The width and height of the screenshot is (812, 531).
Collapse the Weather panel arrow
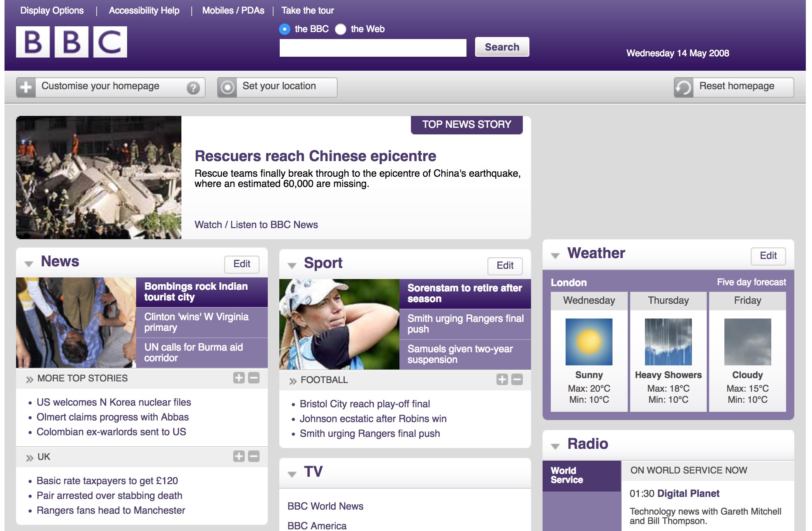click(555, 256)
